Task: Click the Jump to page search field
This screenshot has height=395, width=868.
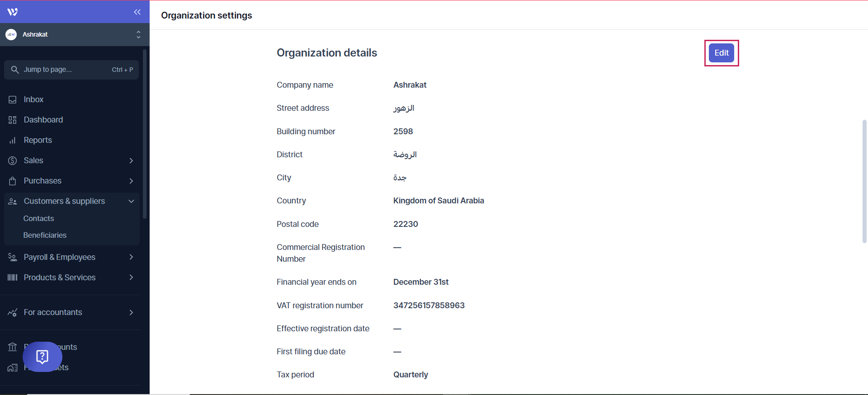Action: point(71,69)
